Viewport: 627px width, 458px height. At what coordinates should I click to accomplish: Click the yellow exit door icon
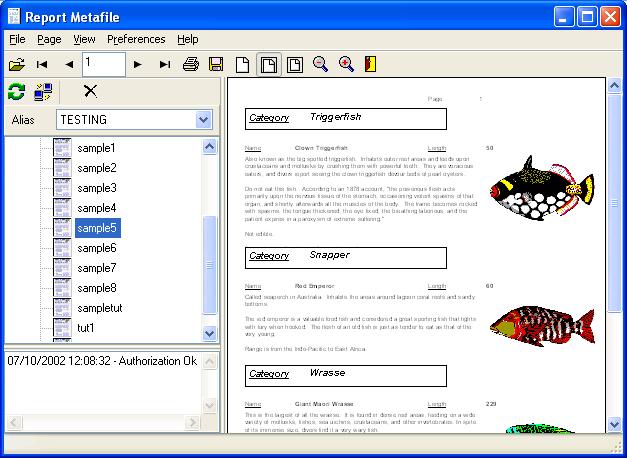click(x=371, y=64)
